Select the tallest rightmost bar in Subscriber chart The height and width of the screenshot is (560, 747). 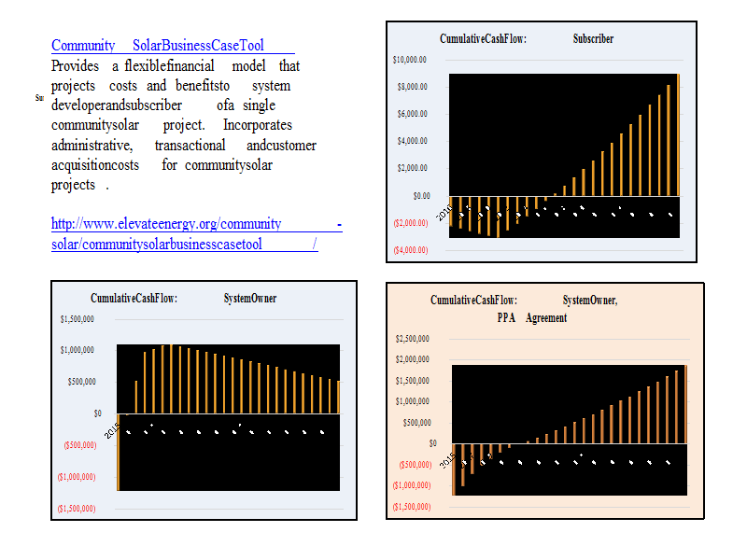point(678,135)
